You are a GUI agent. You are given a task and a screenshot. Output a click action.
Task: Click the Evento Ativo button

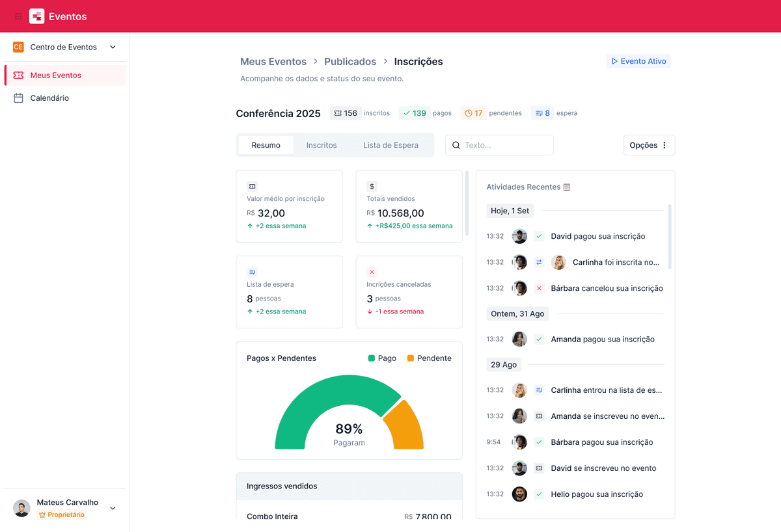click(x=638, y=61)
